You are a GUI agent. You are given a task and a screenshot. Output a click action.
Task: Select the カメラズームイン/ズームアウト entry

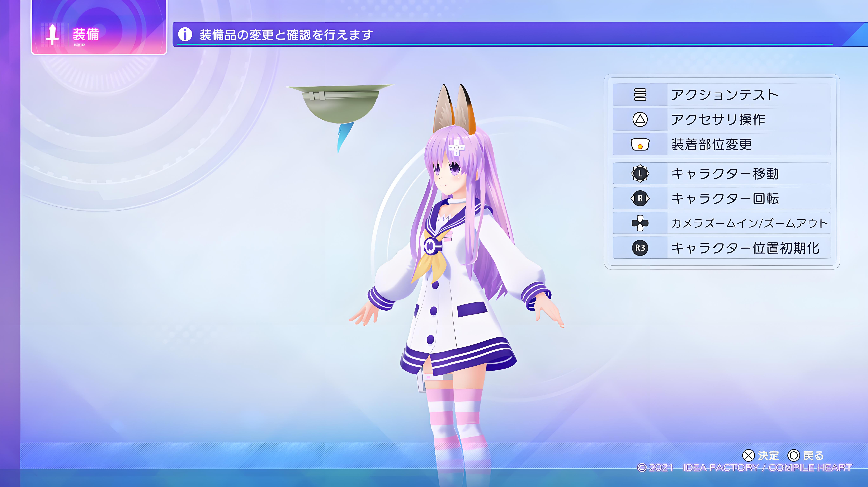(x=721, y=223)
